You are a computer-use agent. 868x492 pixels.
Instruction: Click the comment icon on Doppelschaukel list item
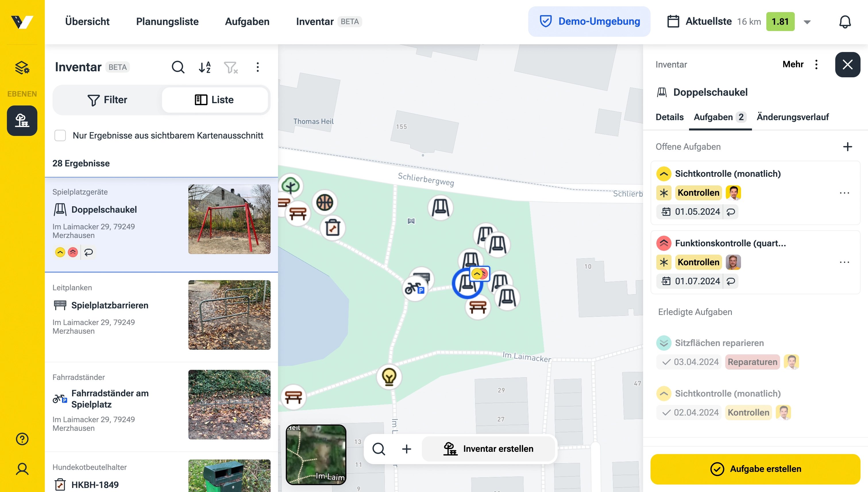point(88,252)
